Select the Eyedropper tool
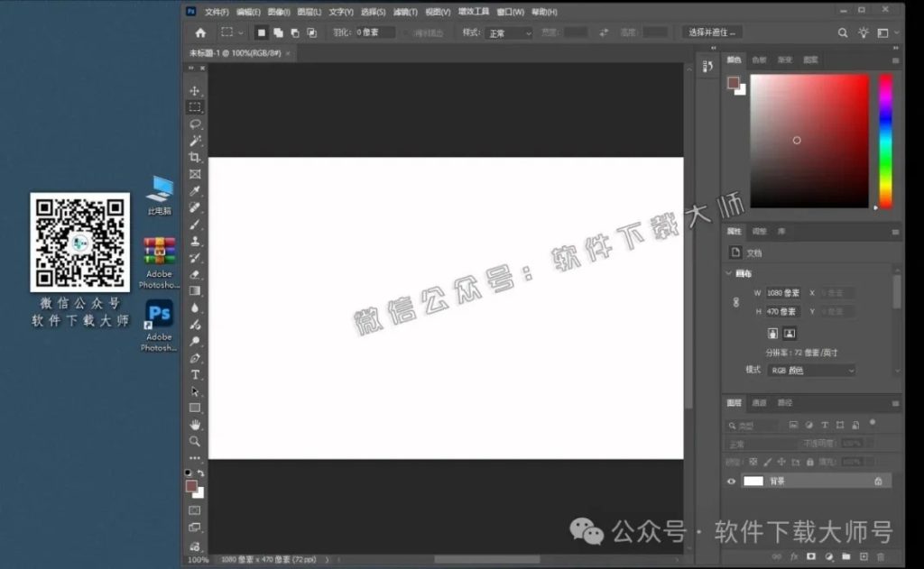The height and width of the screenshot is (569, 924). pos(196,192)
